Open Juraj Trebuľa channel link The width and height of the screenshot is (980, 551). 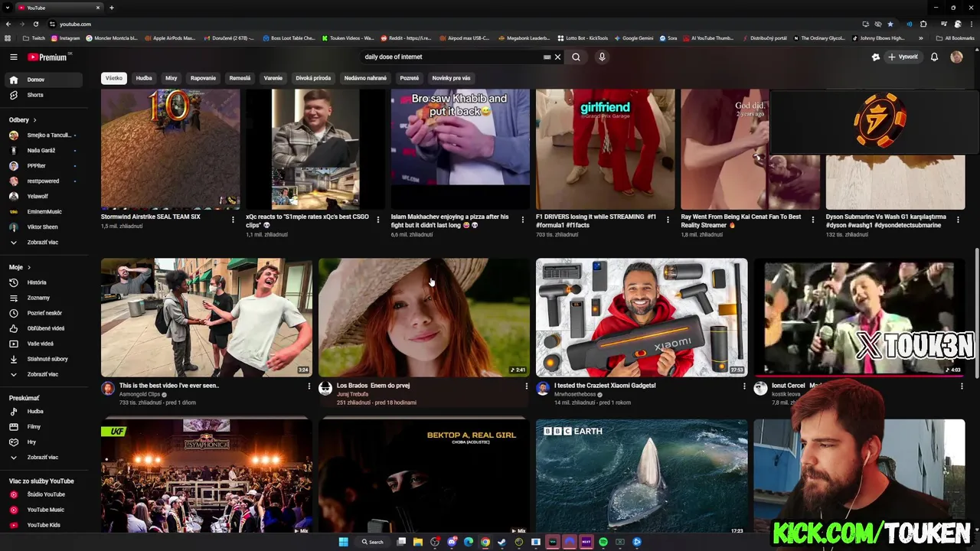coord(353,395)
